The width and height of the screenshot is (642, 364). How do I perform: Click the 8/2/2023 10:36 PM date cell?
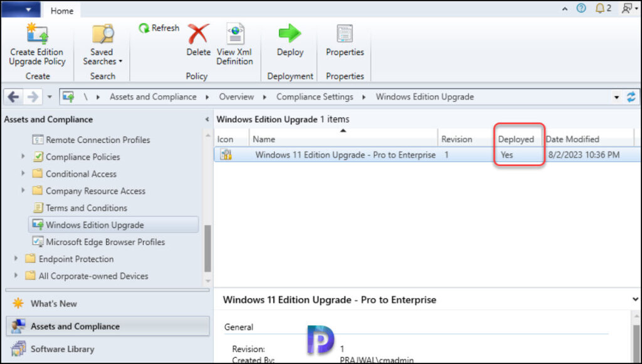584,155
